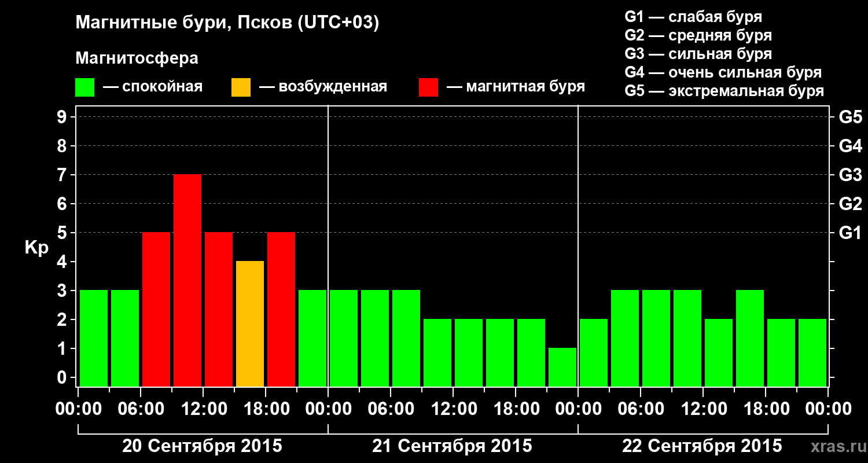Click the '0' value on Kp axis
868x463 pixels.
tap(63, 377)
